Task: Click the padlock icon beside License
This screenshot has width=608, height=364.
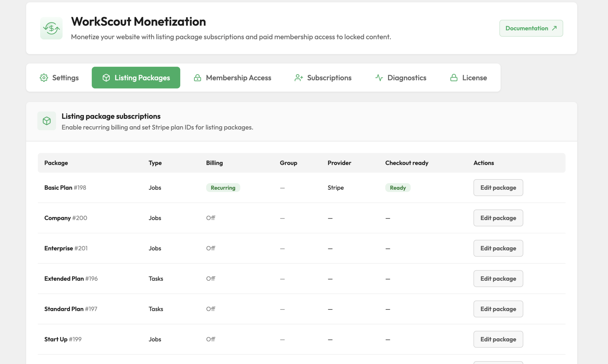Action: 454,78
